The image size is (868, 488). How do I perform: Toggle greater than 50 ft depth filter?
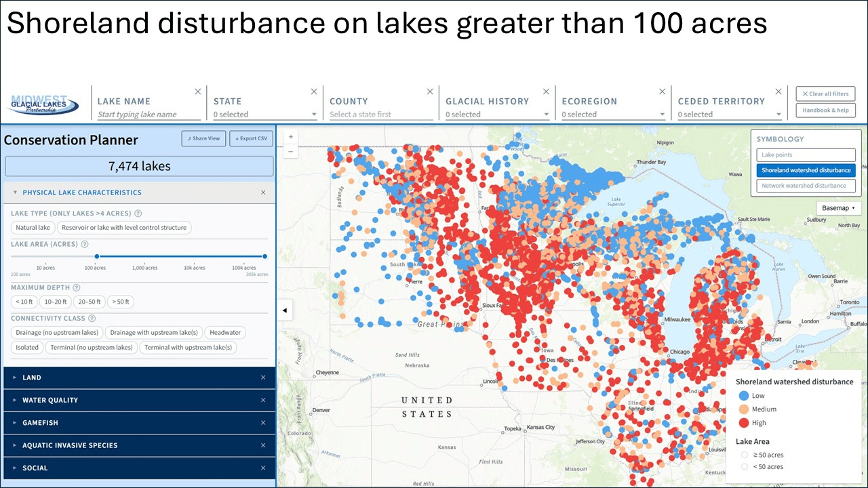tap(121, 302)
